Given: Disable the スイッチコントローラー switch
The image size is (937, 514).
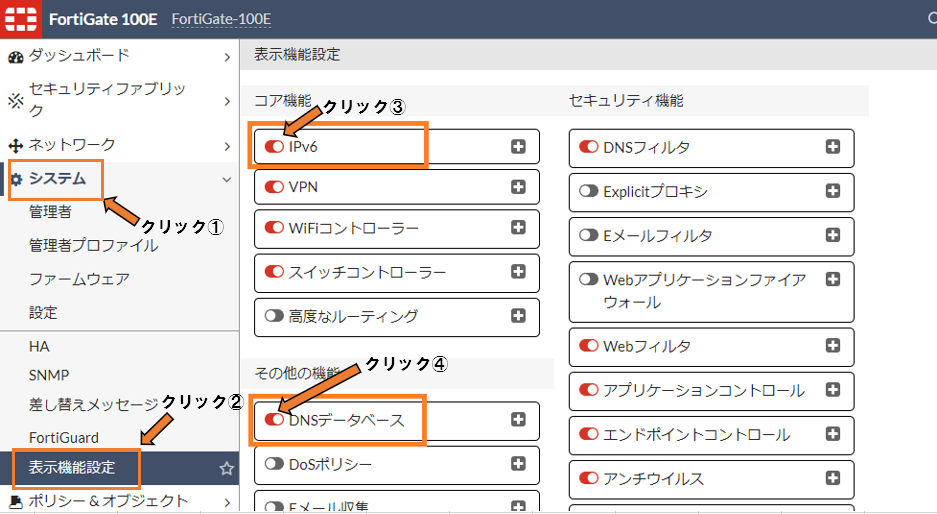Looking at the screenshot, I should (x=274, y=271).
